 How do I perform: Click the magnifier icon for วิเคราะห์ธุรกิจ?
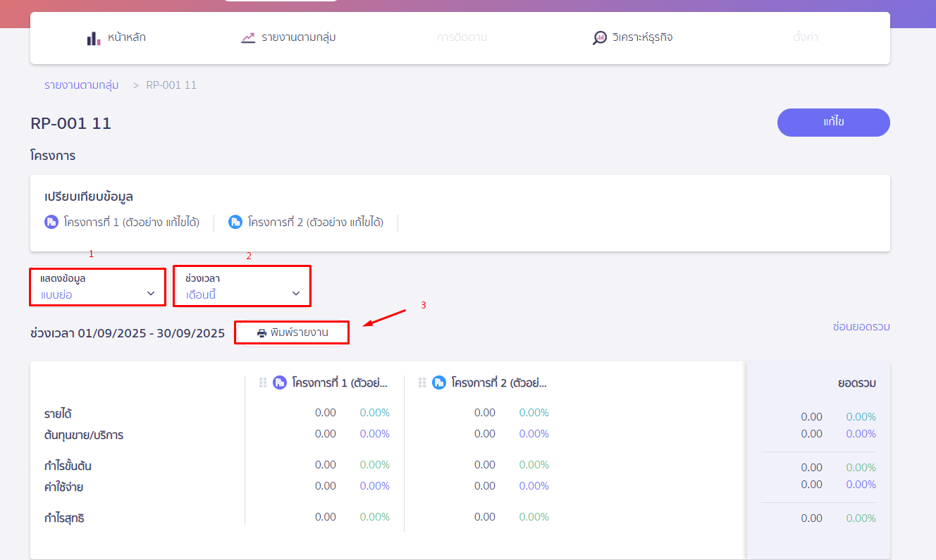point(599,38)
